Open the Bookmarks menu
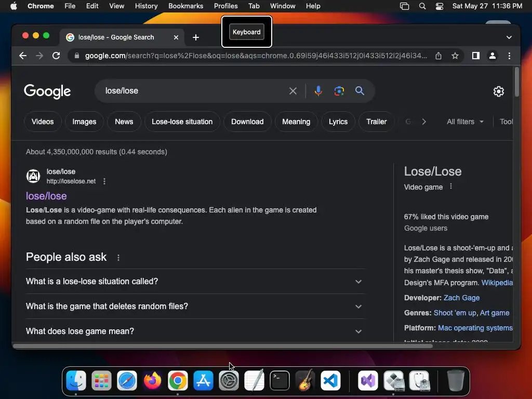 click(x=185, y=6)
